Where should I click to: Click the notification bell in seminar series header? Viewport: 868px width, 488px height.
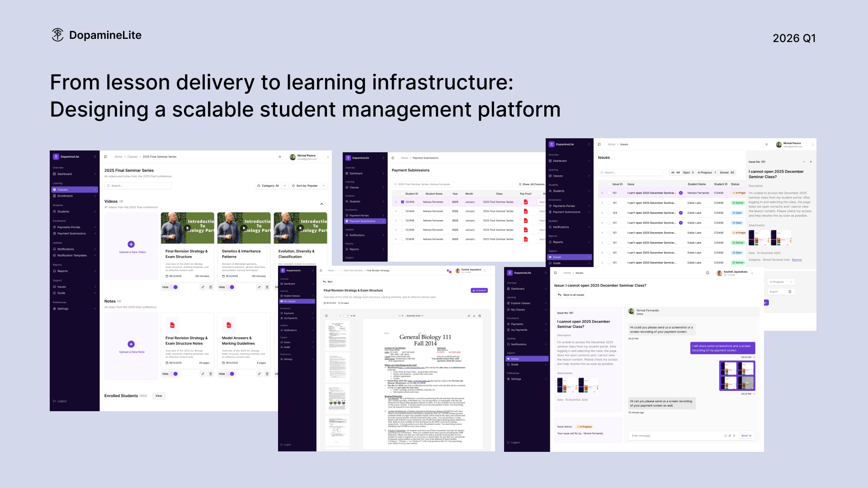tap(280, 157)
